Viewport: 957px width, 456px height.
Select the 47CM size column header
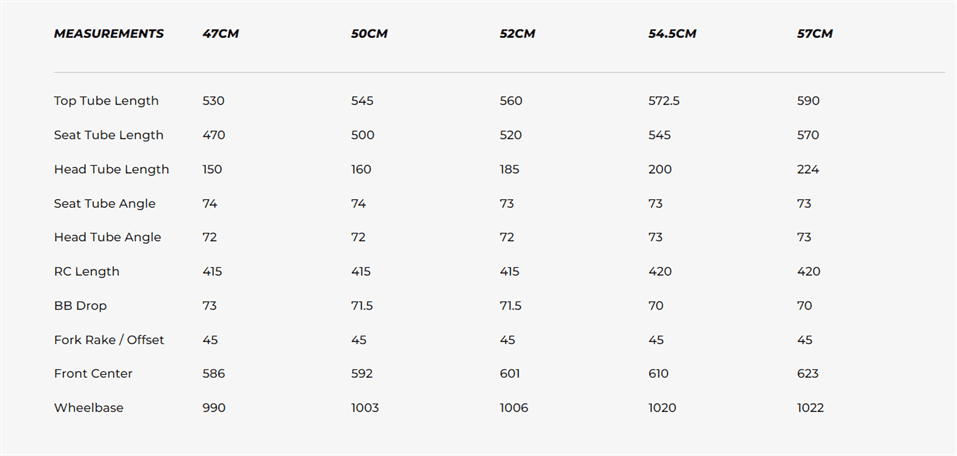220,34
